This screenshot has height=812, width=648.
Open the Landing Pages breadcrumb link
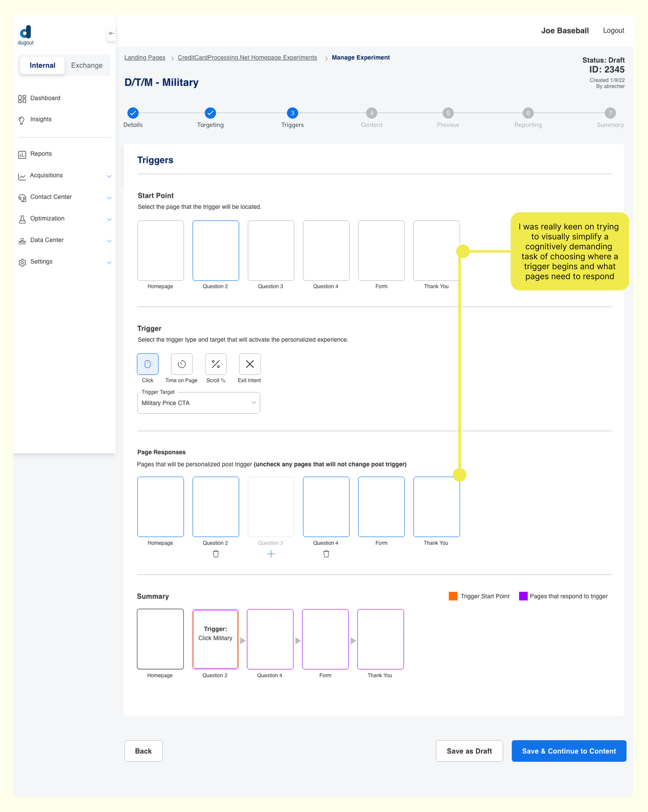click(145, 57)
